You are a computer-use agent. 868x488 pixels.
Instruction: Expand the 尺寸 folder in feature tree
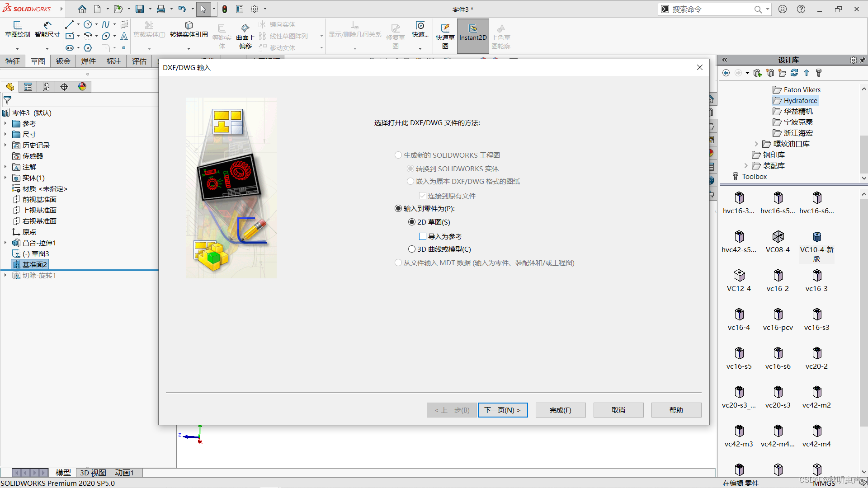coord(5,134)
